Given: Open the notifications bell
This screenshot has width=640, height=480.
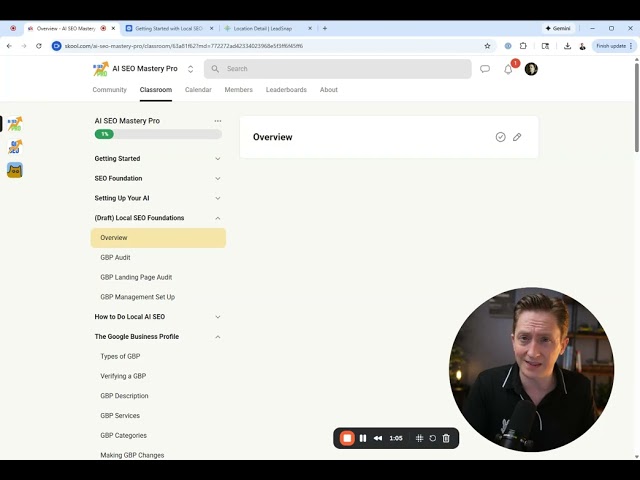Looking at the screenshot, I should point(508,69).
